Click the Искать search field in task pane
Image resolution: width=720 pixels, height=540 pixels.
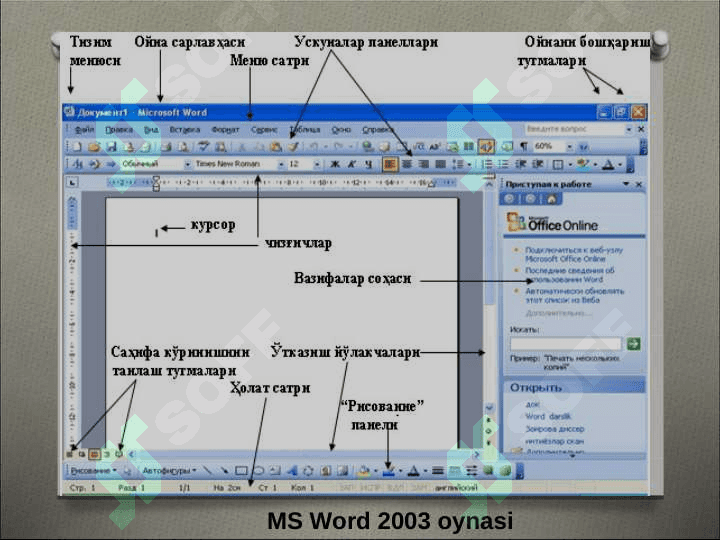[565, 343]
